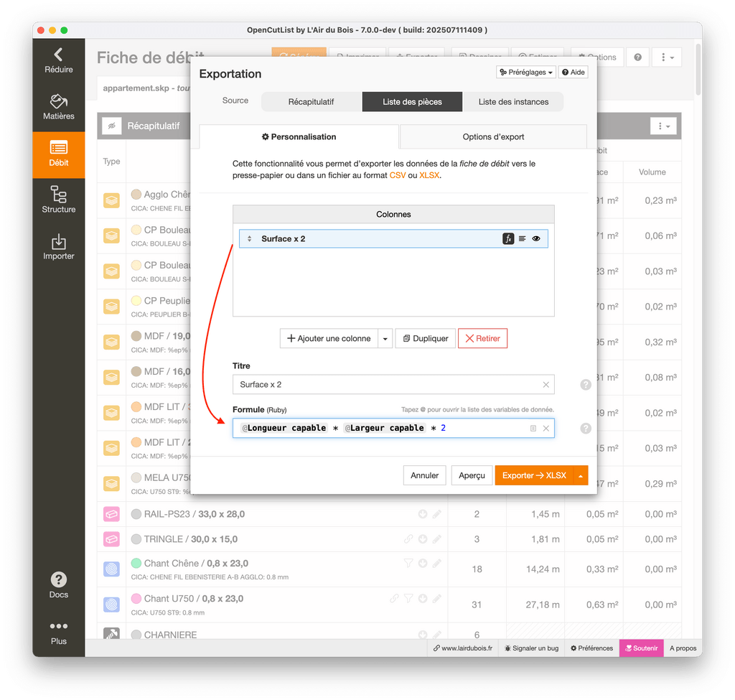Click the Retirer button

click(x=482, y=339)
